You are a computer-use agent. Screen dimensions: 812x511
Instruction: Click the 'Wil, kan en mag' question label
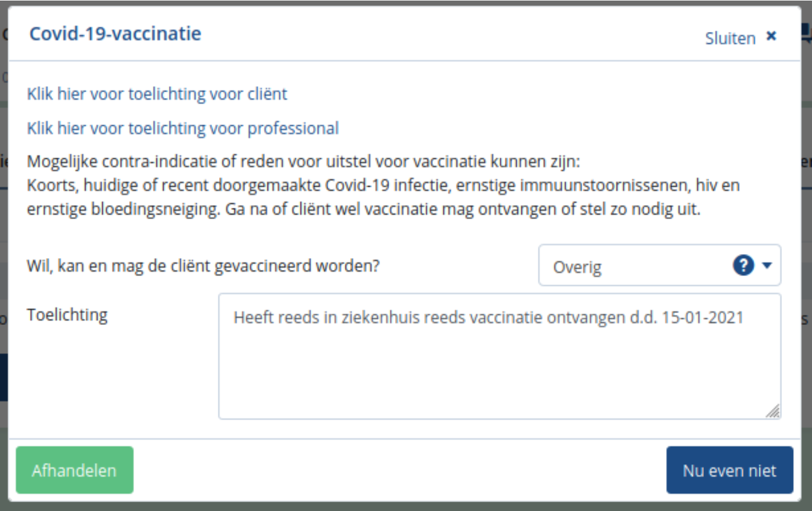204,266
